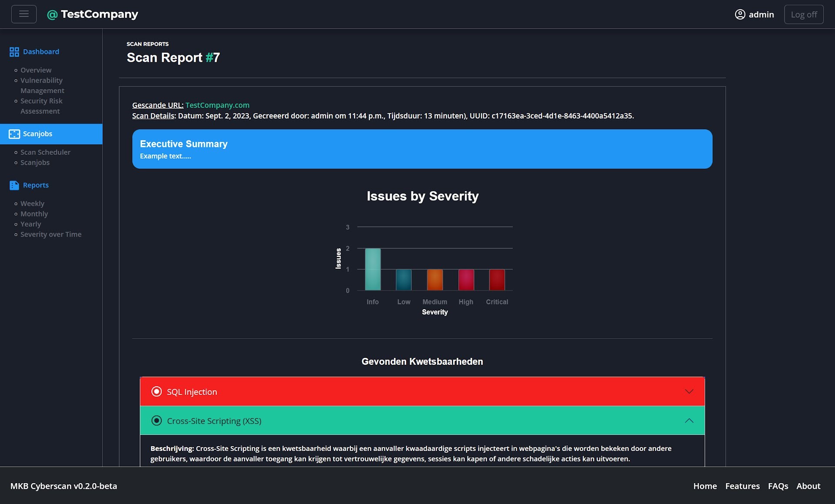Open Scan Scheduler submenu item
835x504 pixels.
tap(45, 152)
